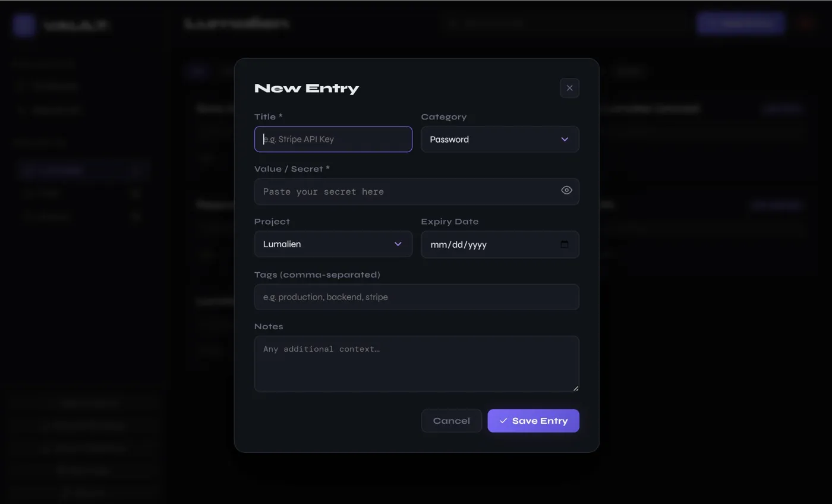The height and width of the screenshot is (504, 832).
Task: Save the entry with Save Entry button
Action: click(x=533, y=421)
